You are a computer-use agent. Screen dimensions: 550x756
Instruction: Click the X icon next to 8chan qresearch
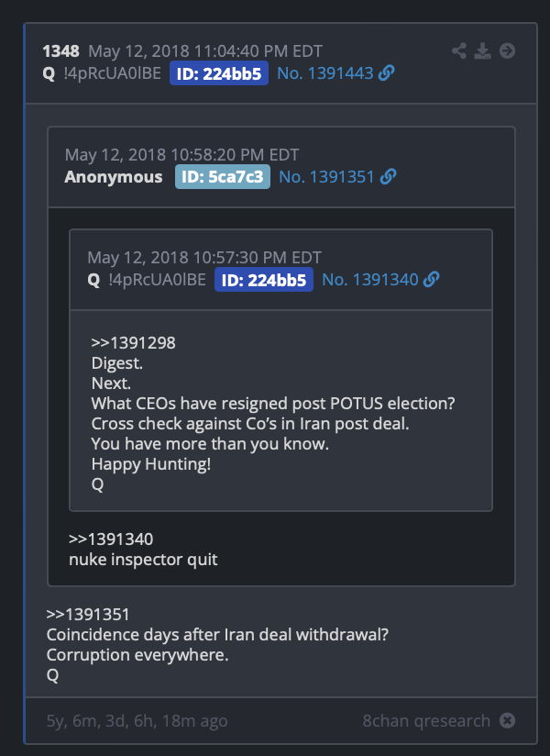pos(507,721)
